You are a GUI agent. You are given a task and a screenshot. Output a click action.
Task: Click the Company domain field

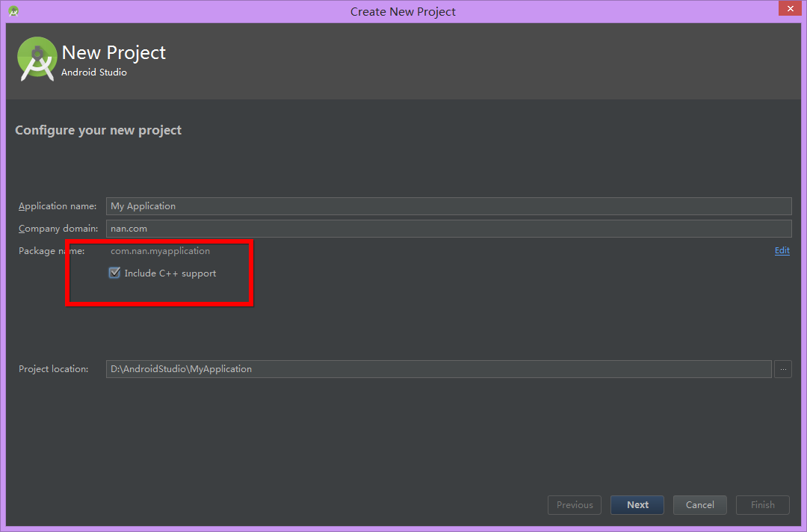449,229
